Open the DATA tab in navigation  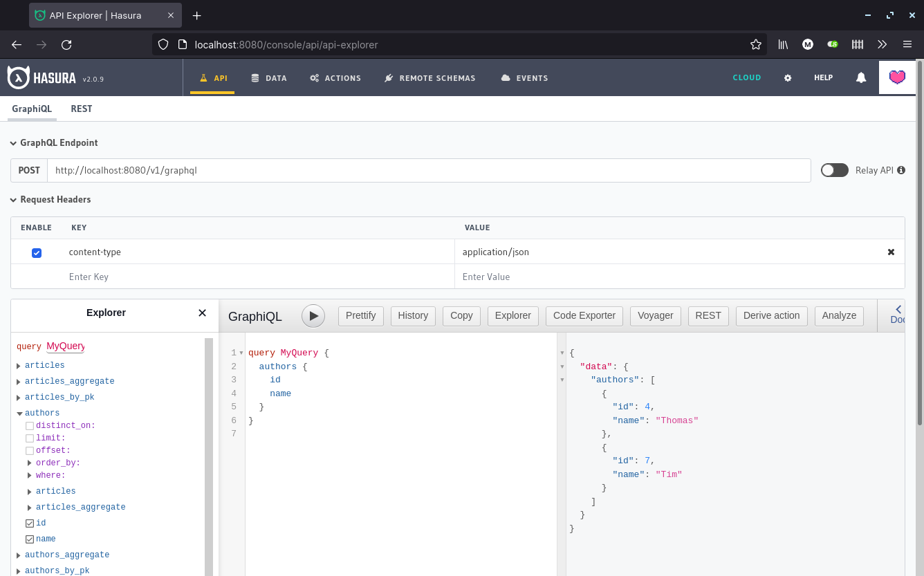pos(268,78)
